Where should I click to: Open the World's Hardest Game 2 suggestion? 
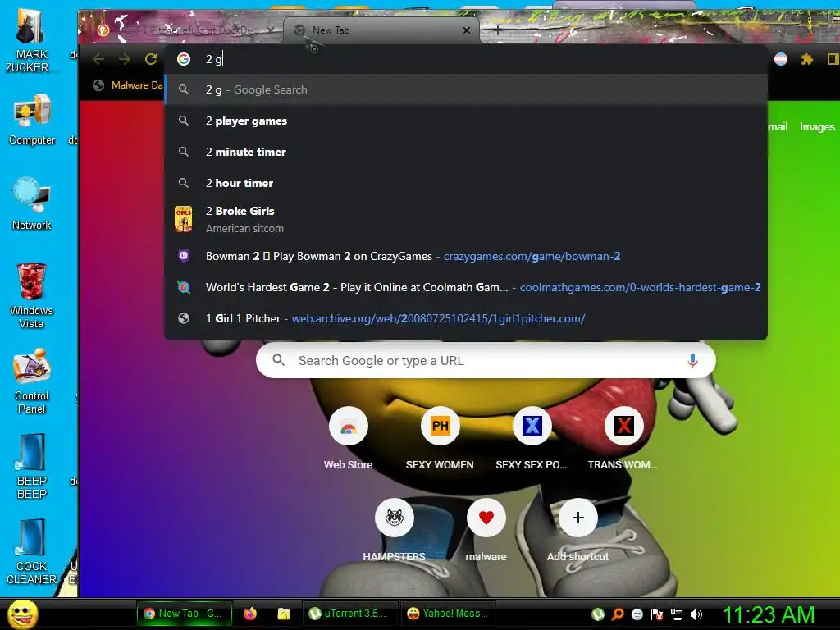tap(466, 287)
